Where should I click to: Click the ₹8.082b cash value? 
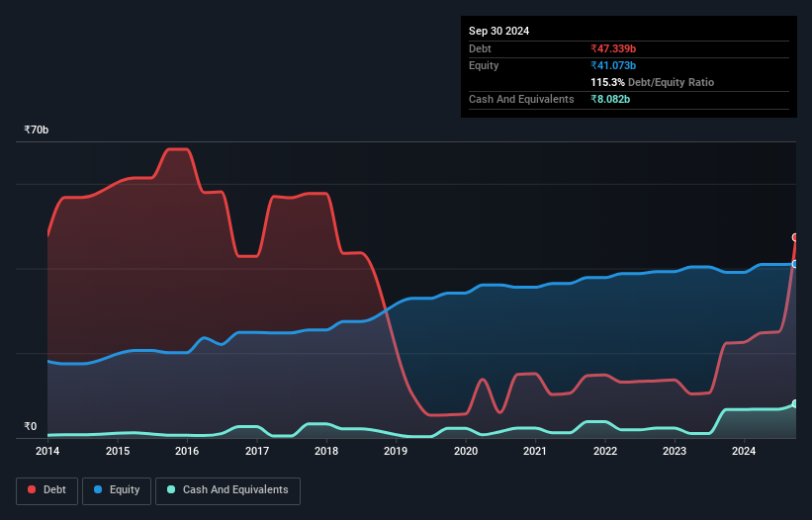click(610, 99)
